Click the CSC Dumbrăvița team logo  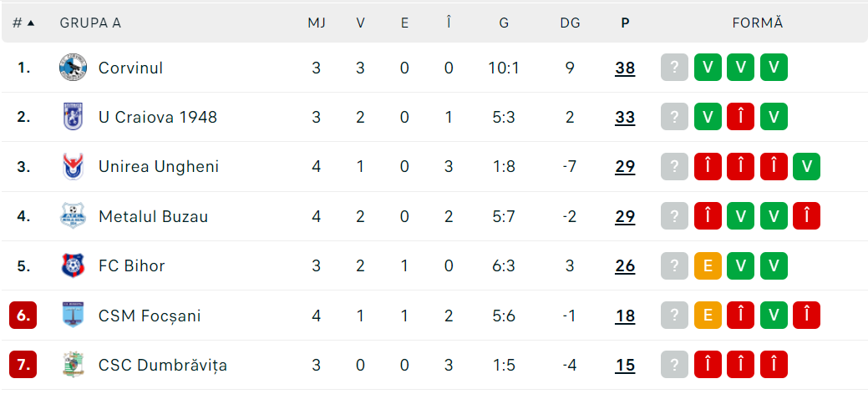[74, 365]
